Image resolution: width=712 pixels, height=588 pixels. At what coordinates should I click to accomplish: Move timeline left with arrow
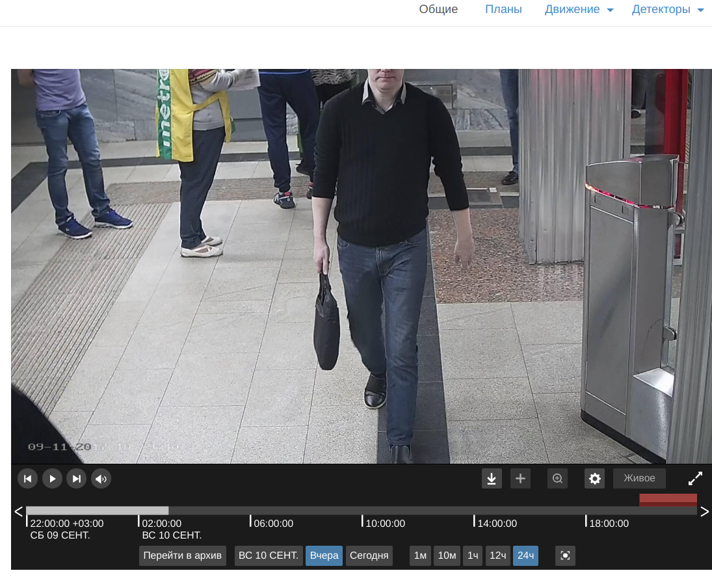point(19,512)
